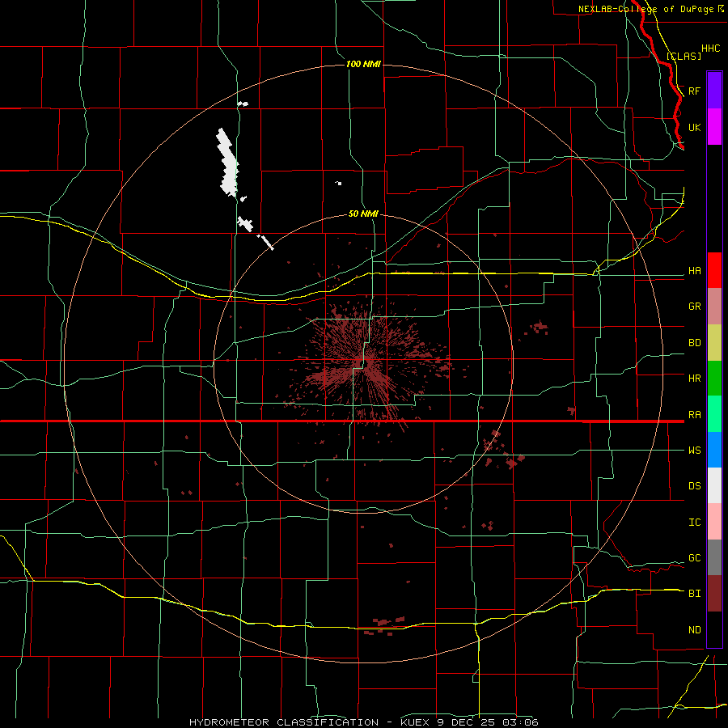Click the DS white legend swatch
Image resolution: width=728 pixels, height=728 pixels.
tap(714, 485)
